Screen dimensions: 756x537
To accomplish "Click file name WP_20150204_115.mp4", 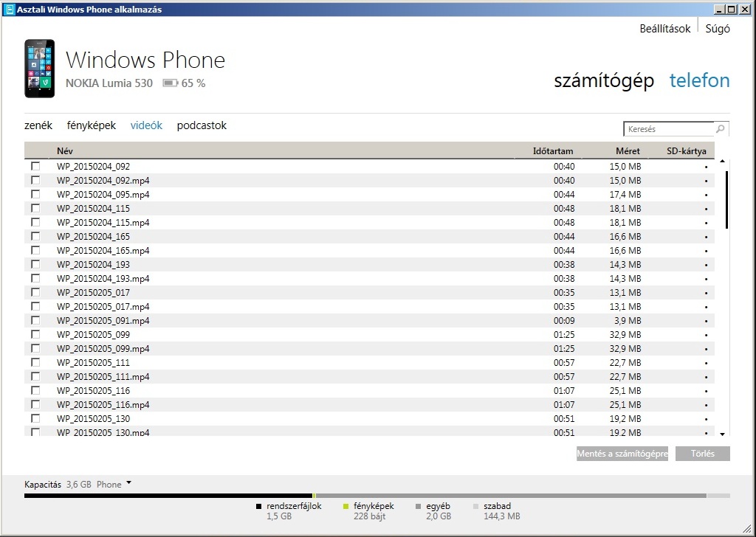I will click(x=103, y=223).
